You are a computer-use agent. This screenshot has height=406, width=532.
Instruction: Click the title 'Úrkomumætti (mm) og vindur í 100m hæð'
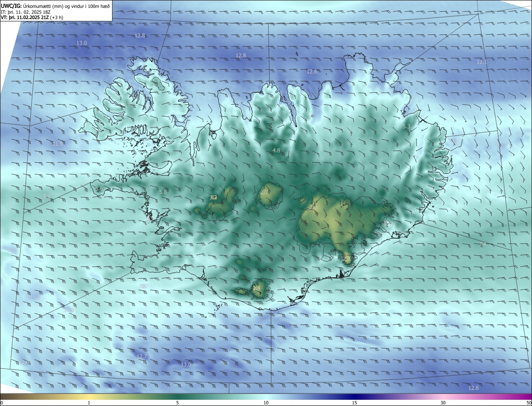click(66, 6)
